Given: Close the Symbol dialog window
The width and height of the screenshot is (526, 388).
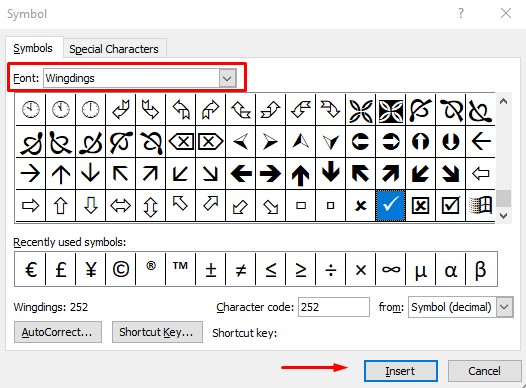Looking at the screenshot, I should [506, 13].
